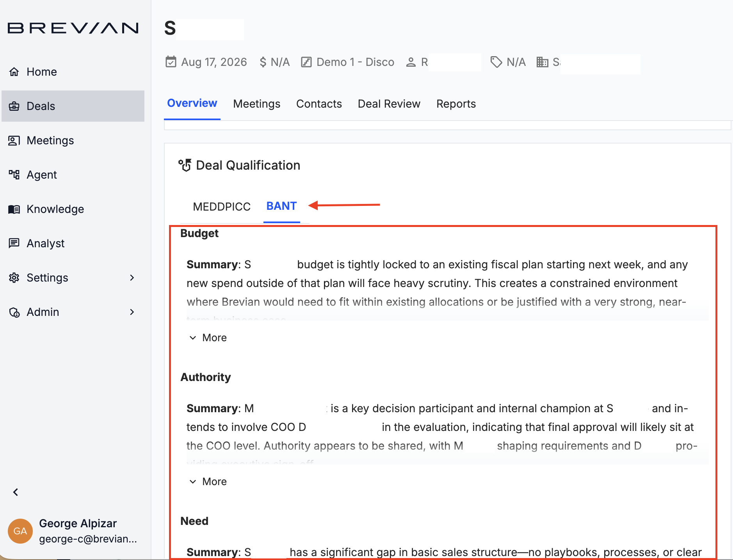Expand the Settings submenu chevron
This screenshot has width=733, height=560.
pos(132,277)
